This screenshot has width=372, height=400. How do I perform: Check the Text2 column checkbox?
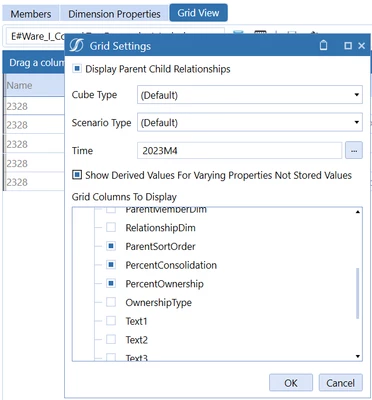(111, 339)
